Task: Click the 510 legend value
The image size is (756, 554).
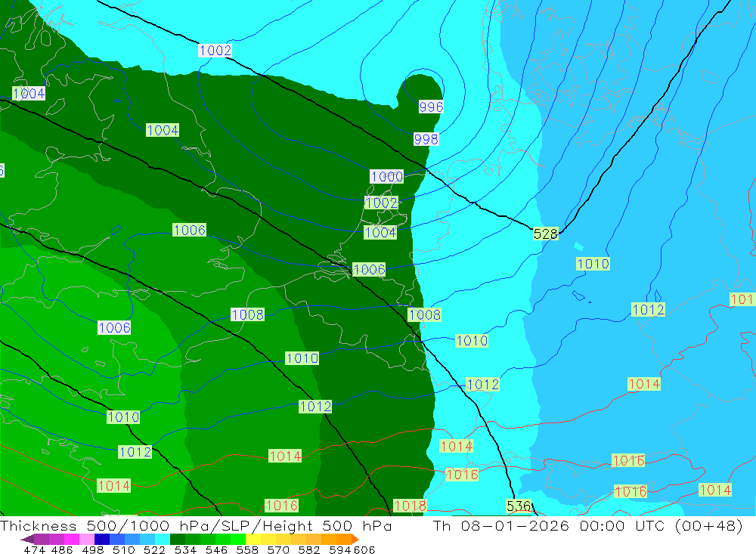Action: pyautogui.click(x=123, y=549)
